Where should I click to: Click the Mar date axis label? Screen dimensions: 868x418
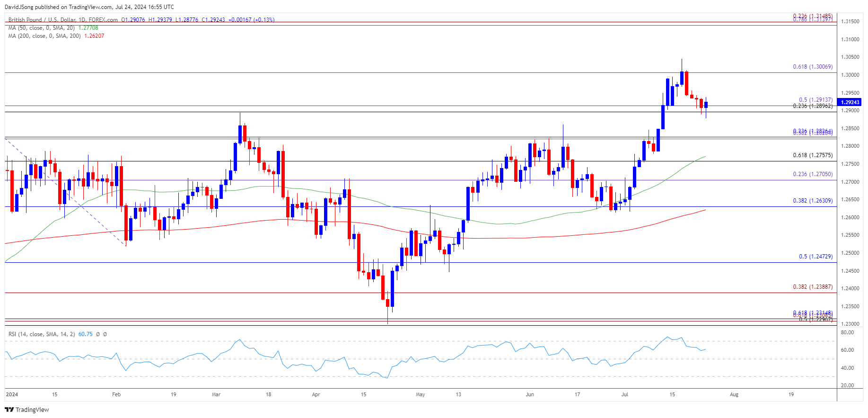[x=216, y=394]
